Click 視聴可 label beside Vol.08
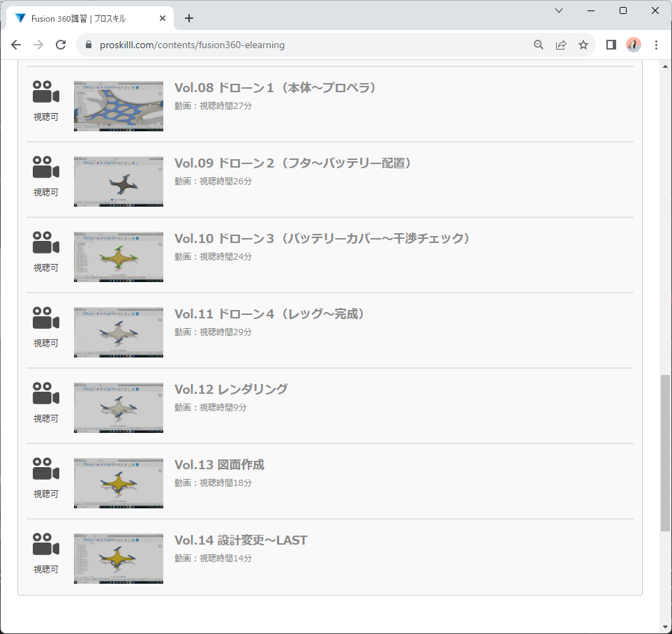 46,117
